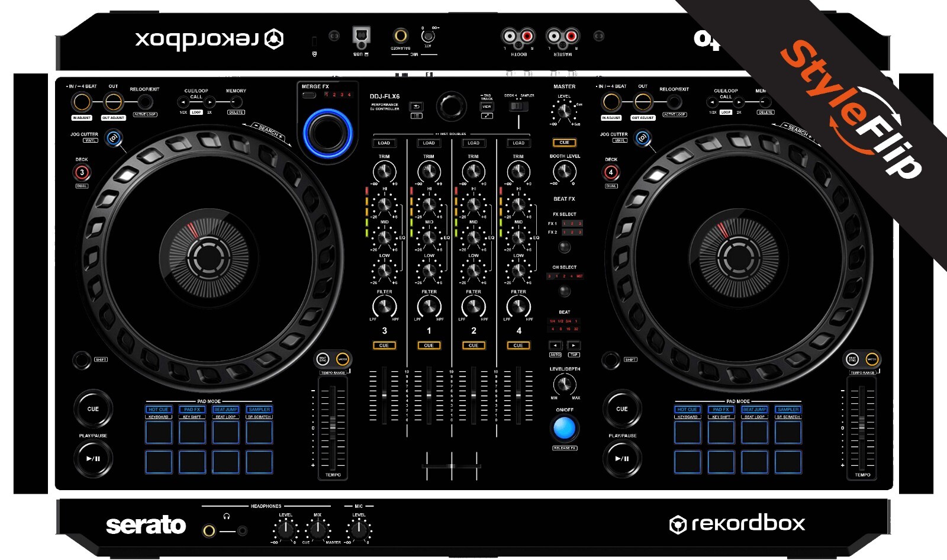Click the central browse rotary selector

[x=452, y=107]
